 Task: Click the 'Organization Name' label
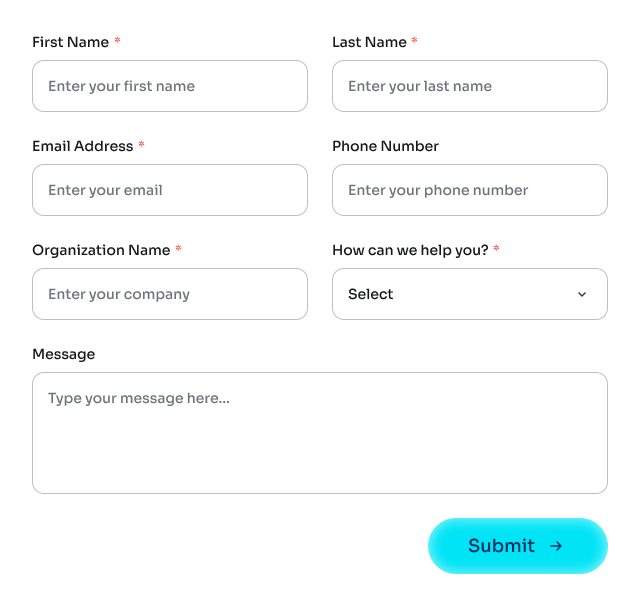click(101, 250)
